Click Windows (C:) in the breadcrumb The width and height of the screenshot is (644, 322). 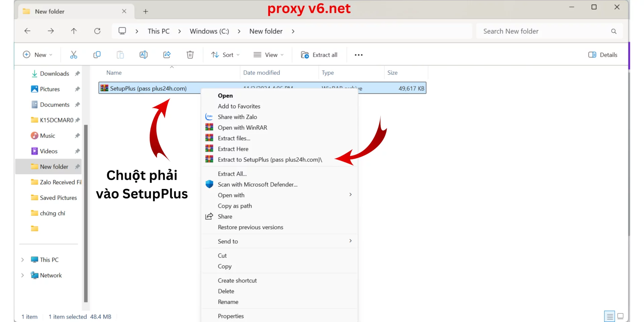point(209,31)
